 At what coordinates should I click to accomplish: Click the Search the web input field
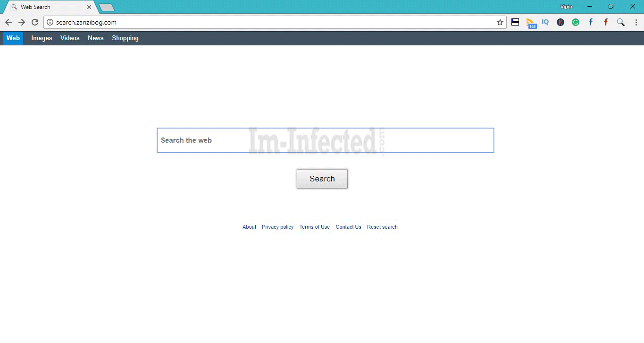pos(325,140)
